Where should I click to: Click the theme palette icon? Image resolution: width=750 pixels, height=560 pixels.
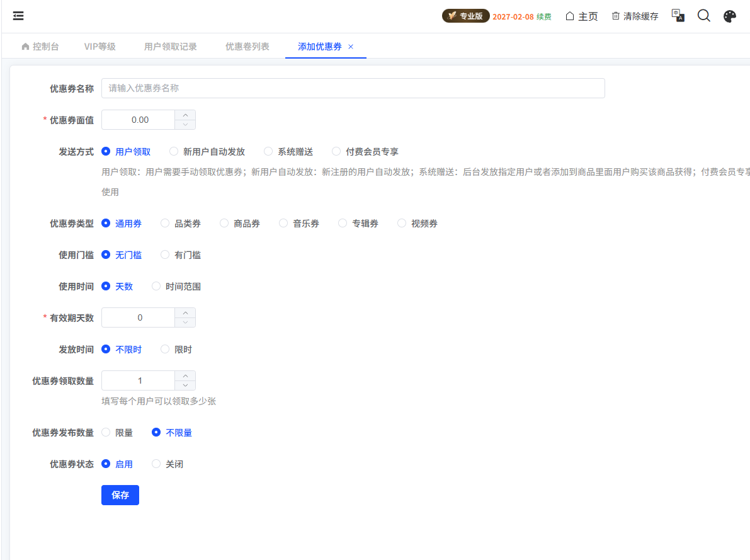pyautogui.click(x=729, y=15)
